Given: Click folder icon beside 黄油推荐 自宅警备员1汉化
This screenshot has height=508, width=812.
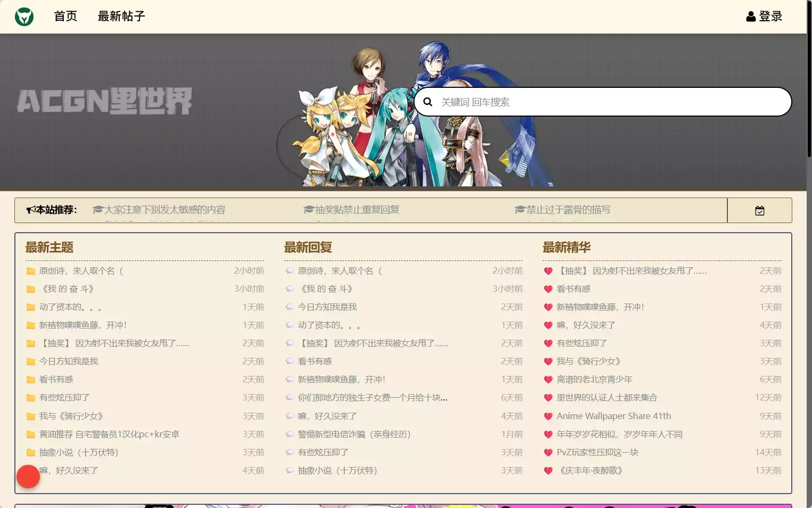Looking at the screenshot, I should (x=31, y=435).
